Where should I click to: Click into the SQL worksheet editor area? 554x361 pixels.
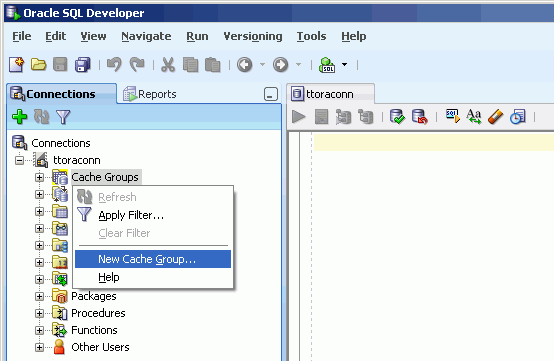(x=433, y=247)
